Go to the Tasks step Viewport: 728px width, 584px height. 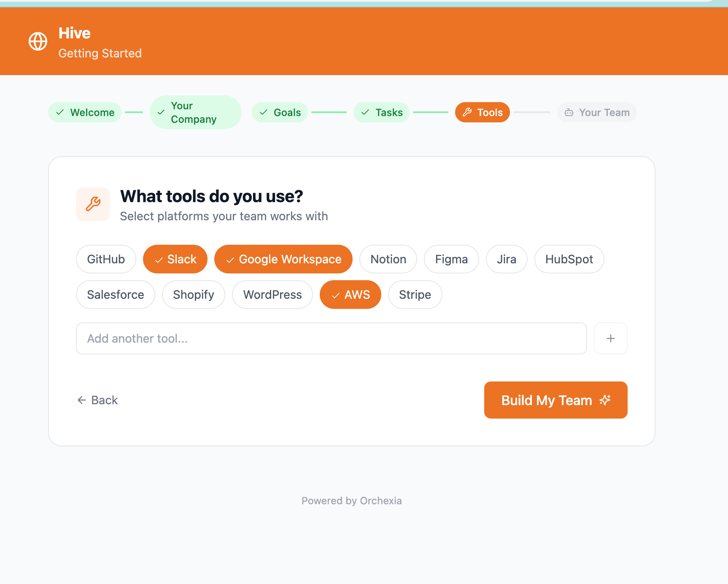tap(382, 112)
